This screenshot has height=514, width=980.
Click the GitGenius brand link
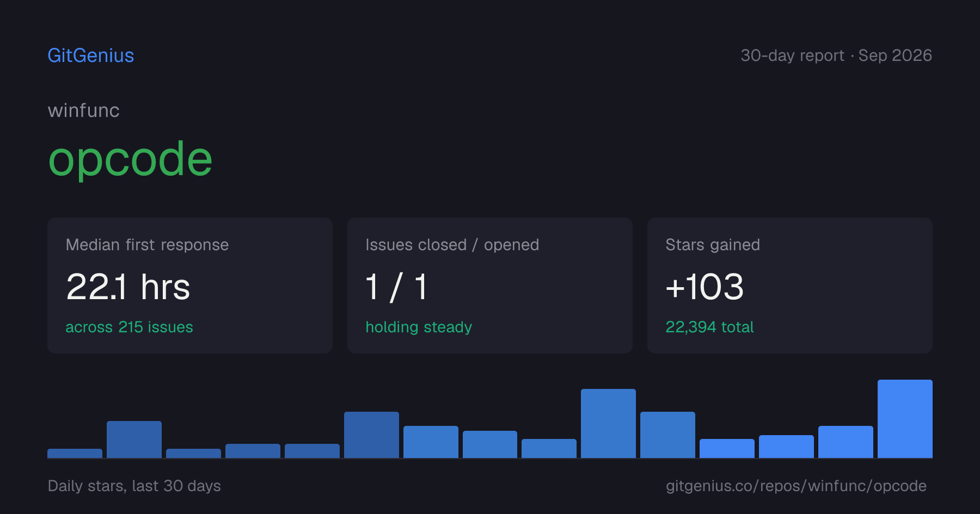91,55
